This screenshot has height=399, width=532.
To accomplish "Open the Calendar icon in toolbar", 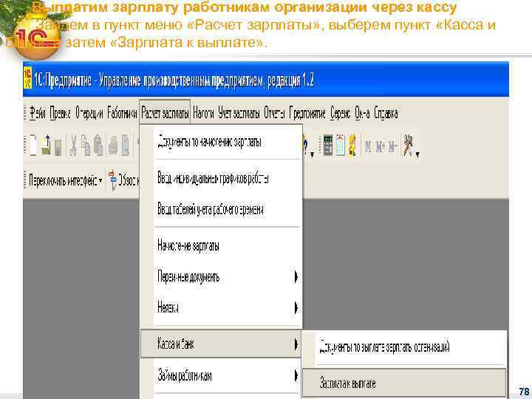I will pyautogui.click(x=341, y=146).
